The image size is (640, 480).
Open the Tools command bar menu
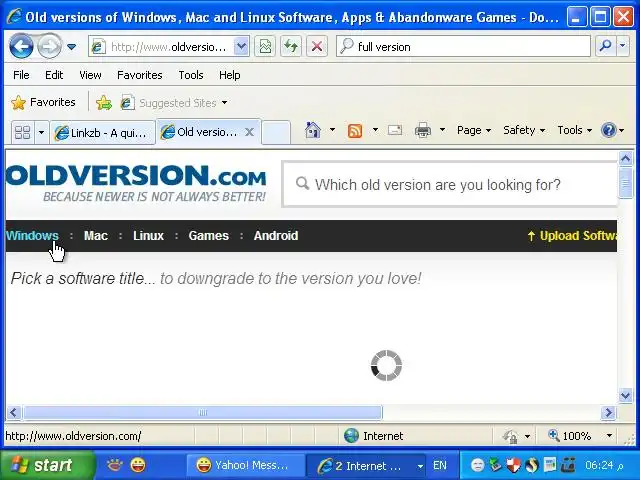[574, 130]
